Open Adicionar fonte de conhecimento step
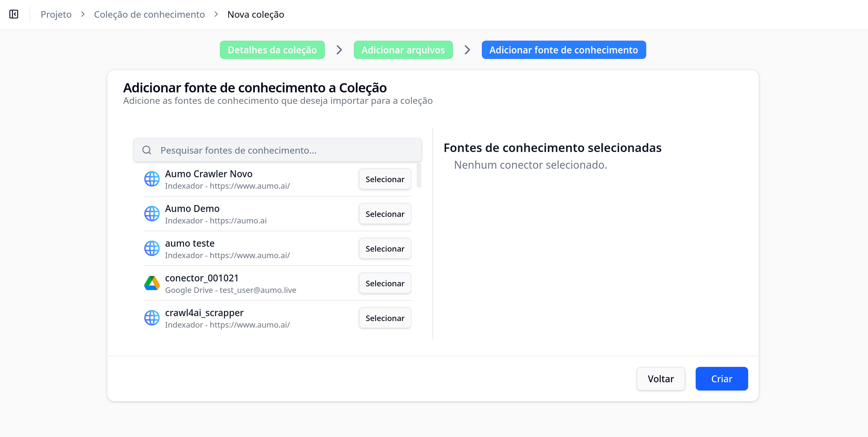Viewport: 868px width, 437px height. click(x=563, y=50)
